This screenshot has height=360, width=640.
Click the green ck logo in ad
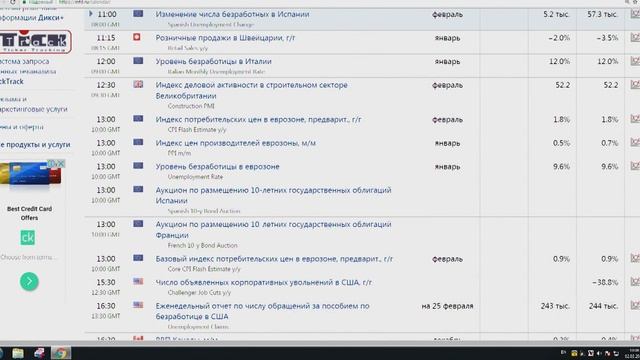click(x=28, y=238)
